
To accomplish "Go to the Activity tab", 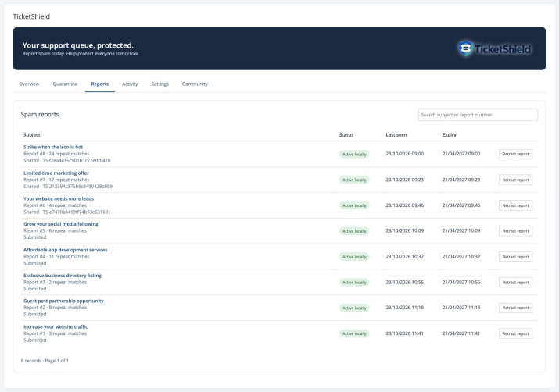I will pyautogui.click(x=130, y=84).
